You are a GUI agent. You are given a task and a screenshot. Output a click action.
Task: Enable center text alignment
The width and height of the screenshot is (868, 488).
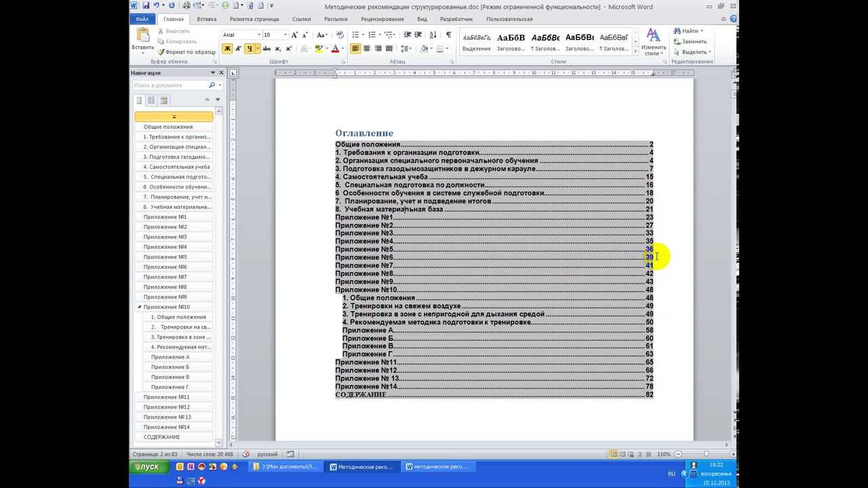(x=368, y=47)
